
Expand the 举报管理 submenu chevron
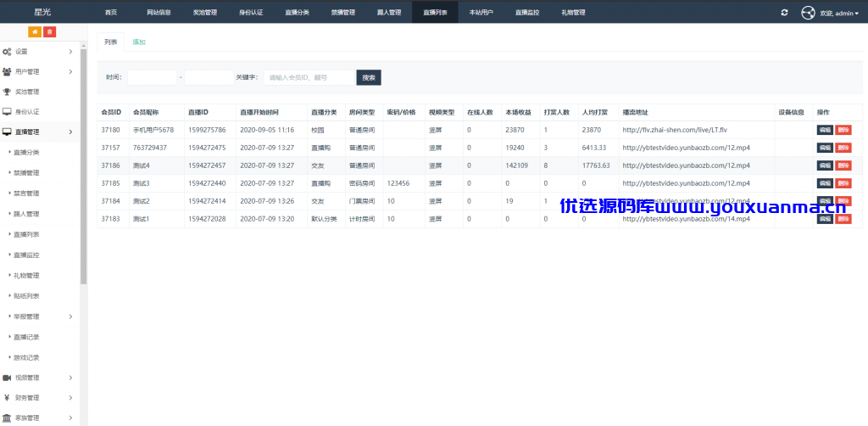click(70, 317)
